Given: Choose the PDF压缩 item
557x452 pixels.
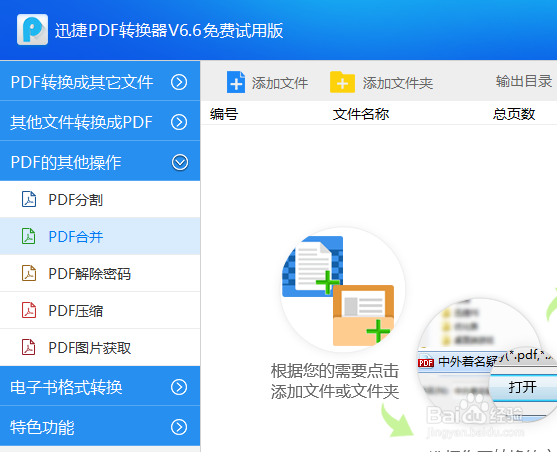Looking at the screenshot, I should tap(100, 311).
